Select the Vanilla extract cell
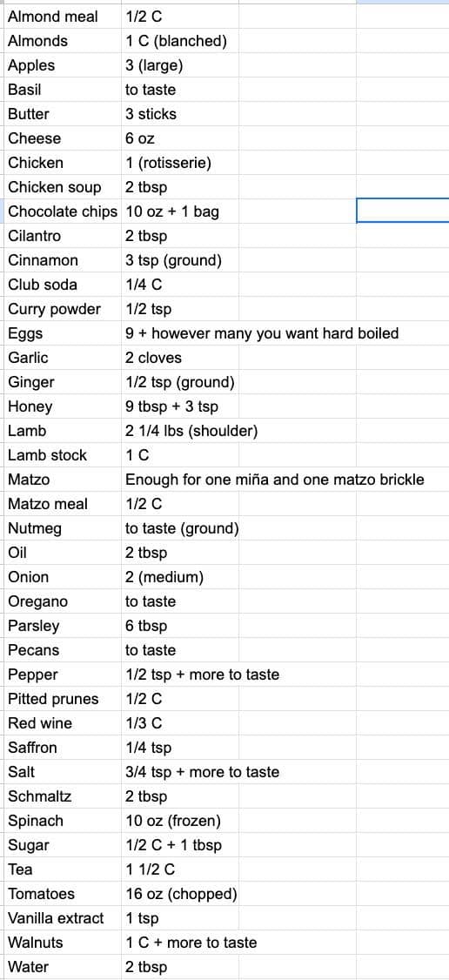 [x=61, y=918]
